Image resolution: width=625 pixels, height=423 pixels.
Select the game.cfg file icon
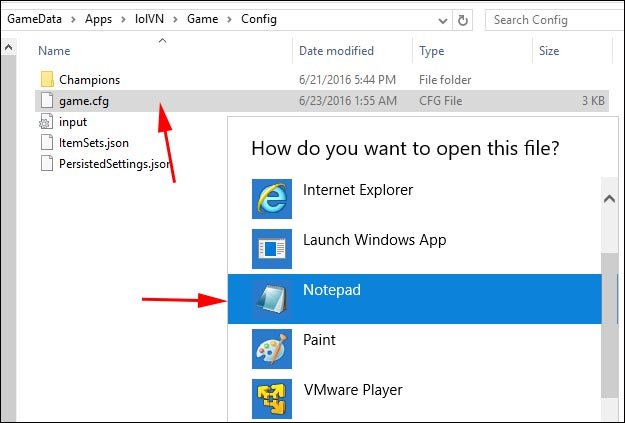[x=47, y=100]
